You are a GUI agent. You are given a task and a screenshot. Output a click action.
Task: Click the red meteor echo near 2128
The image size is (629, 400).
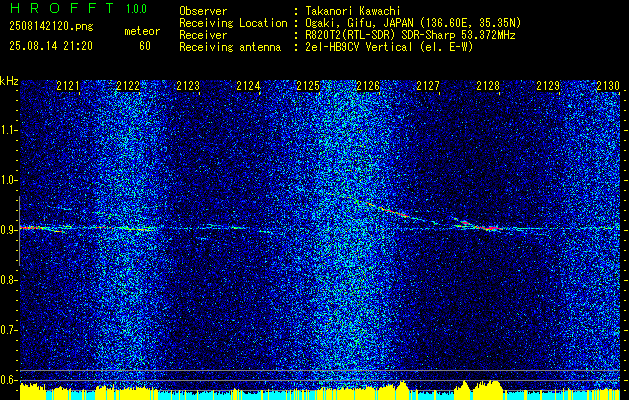coord(490,228)
